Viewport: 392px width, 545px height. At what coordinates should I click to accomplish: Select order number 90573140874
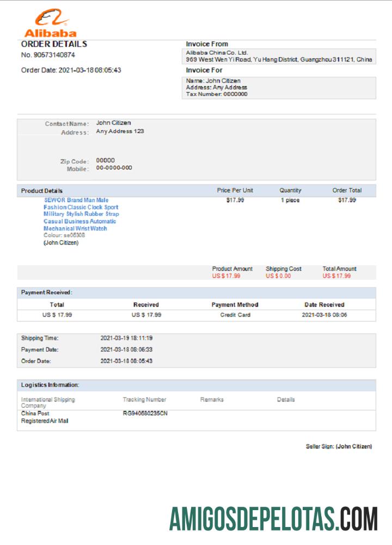click(x=48, y=55)
